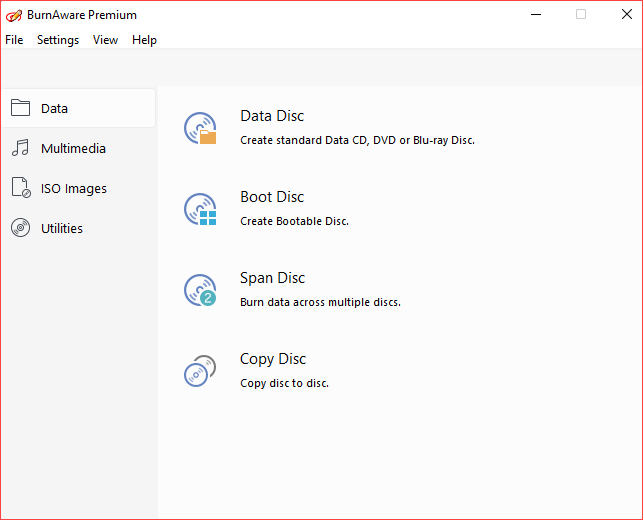Close the BurnAware Premium window
Screen dimensions: 643x520
click(627, 14)
